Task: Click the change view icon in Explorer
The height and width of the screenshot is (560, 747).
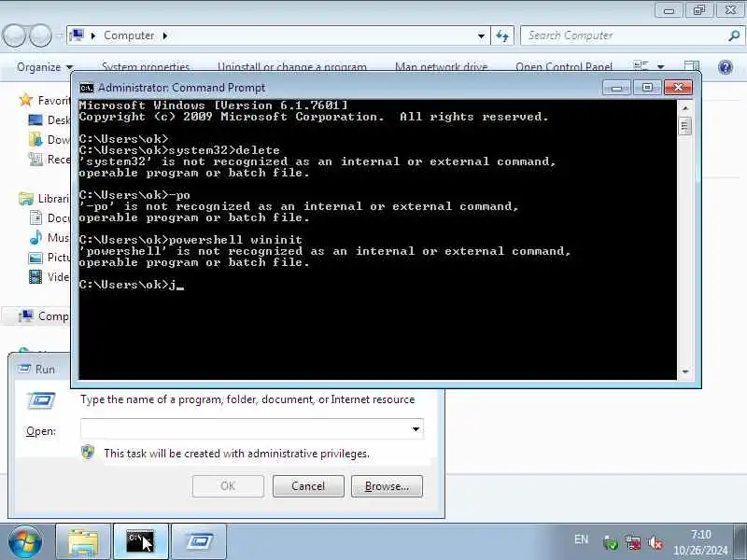Action: [641, 65]
